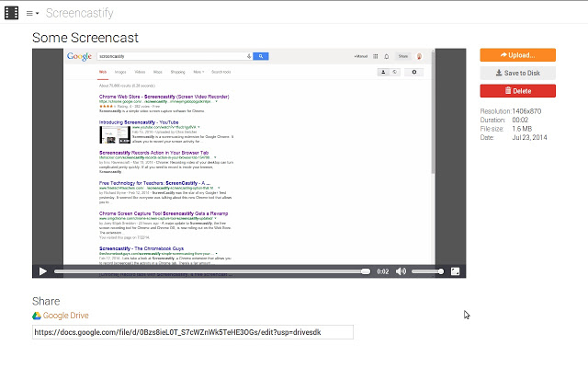Click the Share button in Google header
The height and width of the screenshot is (368, 588).
click(403, 56)
